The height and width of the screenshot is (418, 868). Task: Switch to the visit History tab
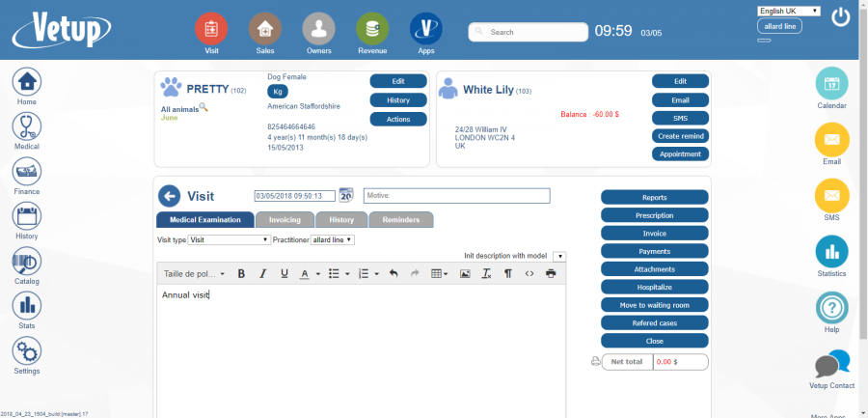coord(341,220)
